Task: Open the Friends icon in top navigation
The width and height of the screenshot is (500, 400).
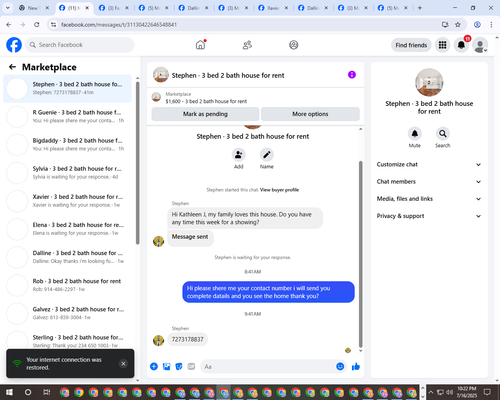Action: click(247, 45)
